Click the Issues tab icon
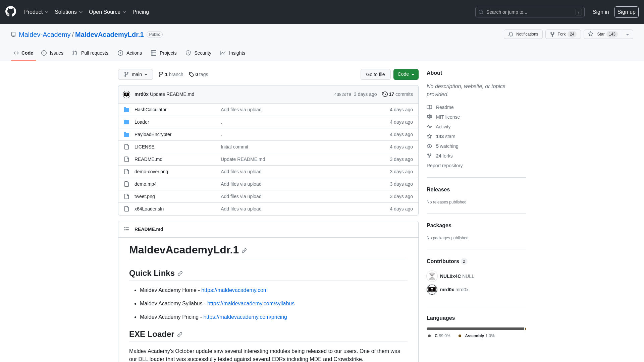Viewport: 644px width, 362px height. [x=44, y=53]
